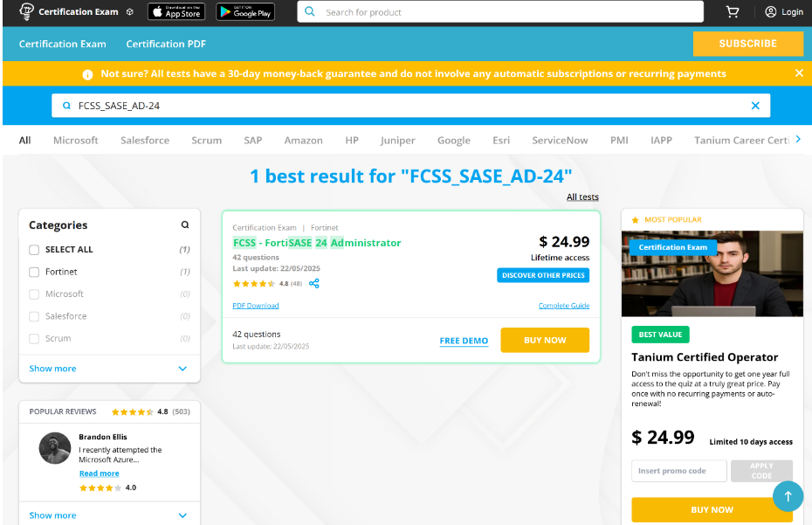The image size is (812, 525).
Task: Click the Fortinet vendor label on result
Action: pos(324,227)
